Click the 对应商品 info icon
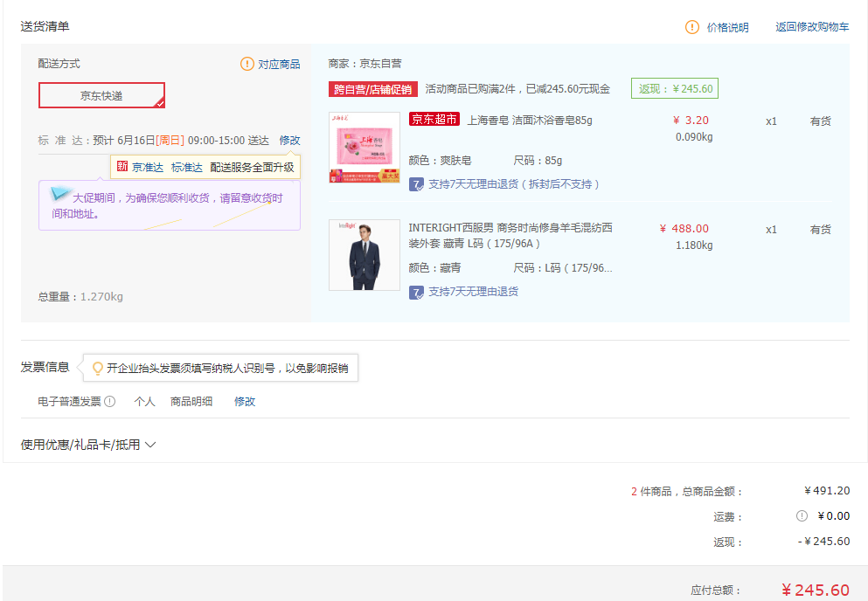Screen dimensions: 868x601 [x=247, y=64]
